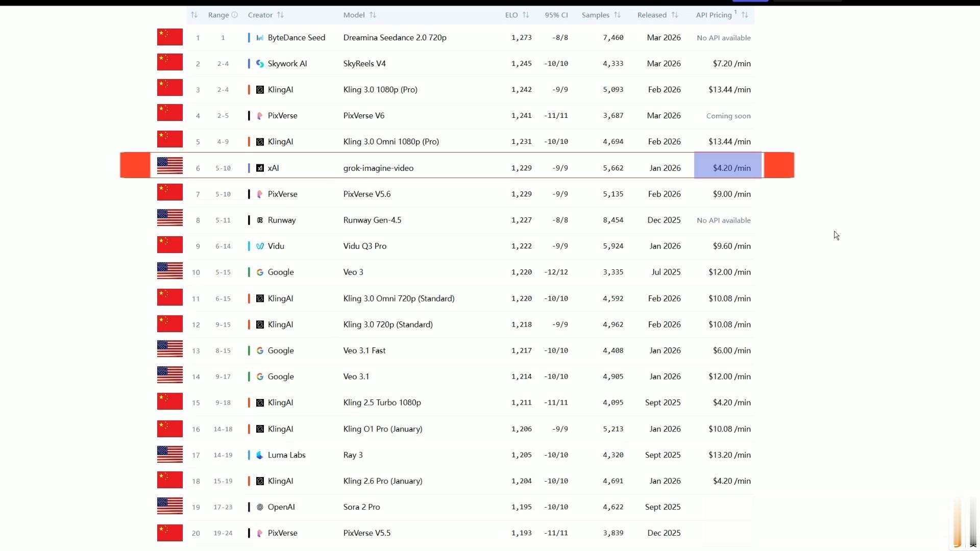This screenshot has height=551, width=980.
Task: Select the highlighted $4.20 /min price cell
Action: (728, 166)
